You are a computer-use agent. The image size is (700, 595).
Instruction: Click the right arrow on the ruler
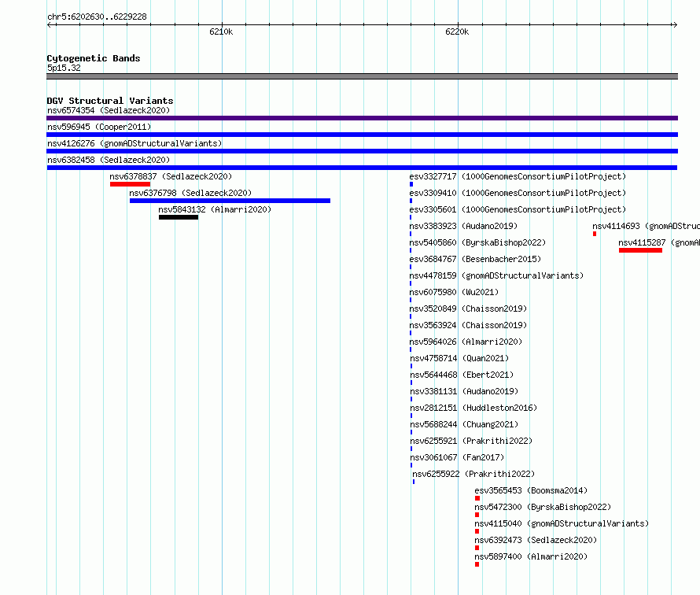[x=675, y=24]
